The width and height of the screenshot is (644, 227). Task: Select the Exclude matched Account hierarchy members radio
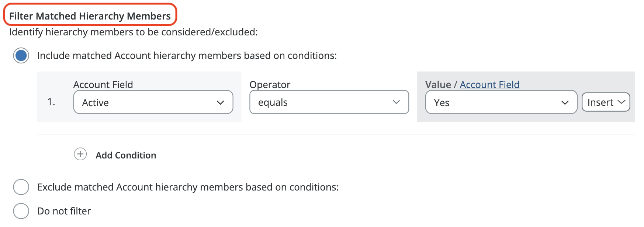pos(21,187)
